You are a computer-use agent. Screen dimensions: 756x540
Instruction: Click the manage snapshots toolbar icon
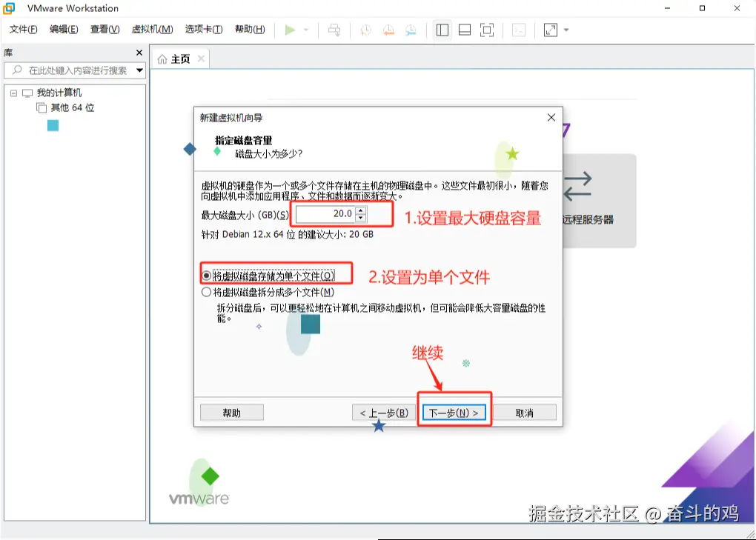411,30
